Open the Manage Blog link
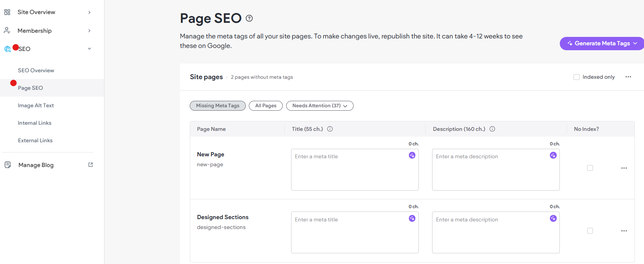 [x=36, y=165]
